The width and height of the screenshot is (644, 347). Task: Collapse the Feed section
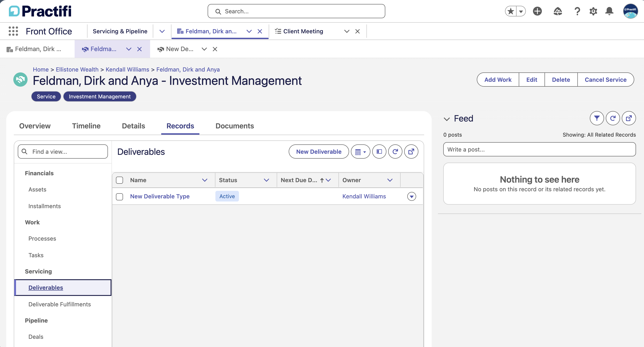click(447, 119)
